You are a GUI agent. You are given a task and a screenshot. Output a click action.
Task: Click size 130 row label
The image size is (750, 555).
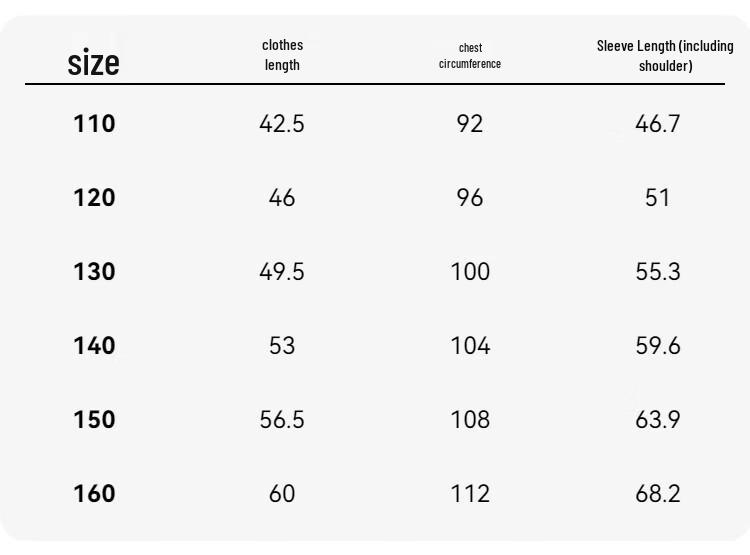[94, 271]
